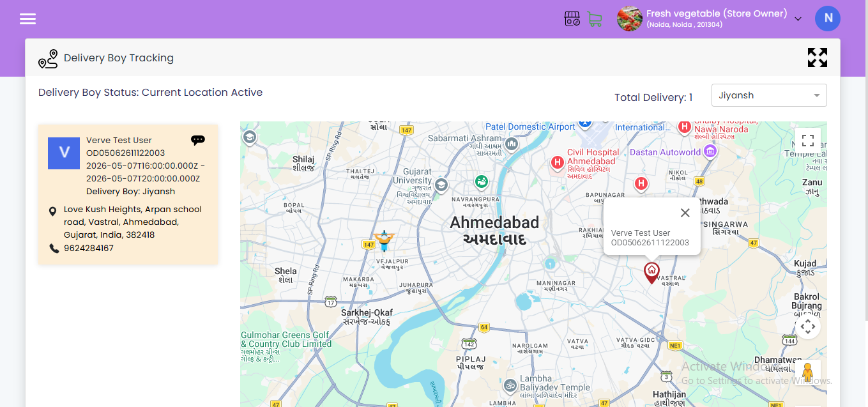Click the phone icon beside 9624284167
Screen dimensions: 868x407
tap(54, 248)
